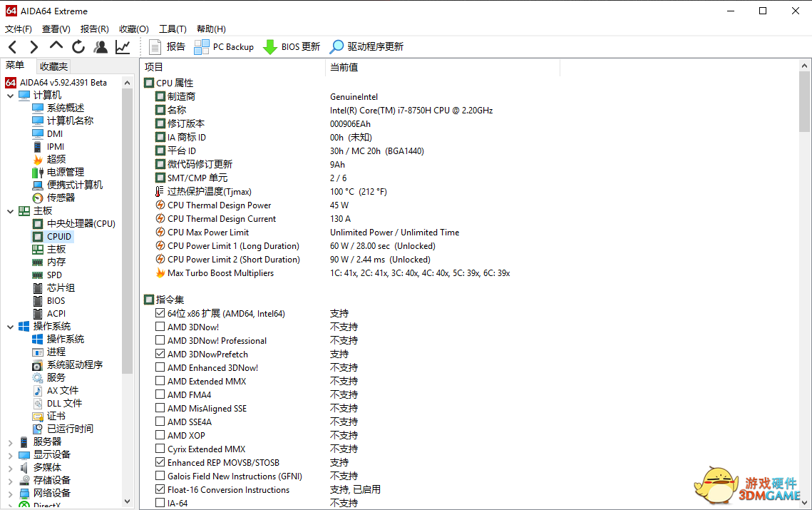This screenshot has width=812, height=510.
Task: Toggle 64位 x86 扩展 checkbox
Action: 160,313
